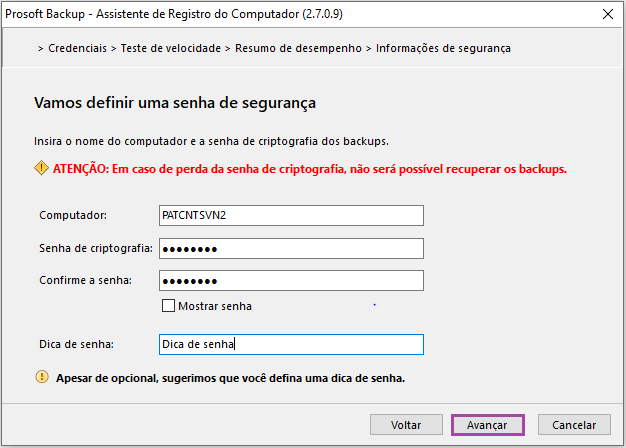Screen dimensions: 626x448
Task: Click the Vamos definir uma senha heading
Action: [x=175, y=103]
